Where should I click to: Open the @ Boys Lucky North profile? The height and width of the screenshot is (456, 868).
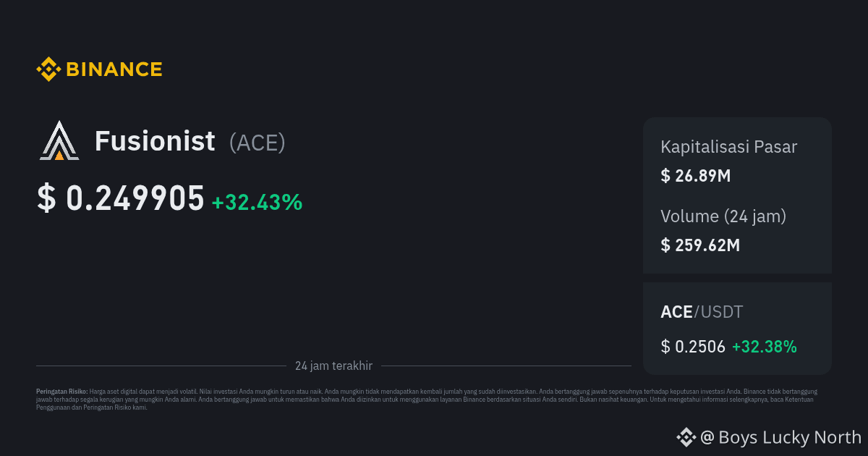[780, 437]
